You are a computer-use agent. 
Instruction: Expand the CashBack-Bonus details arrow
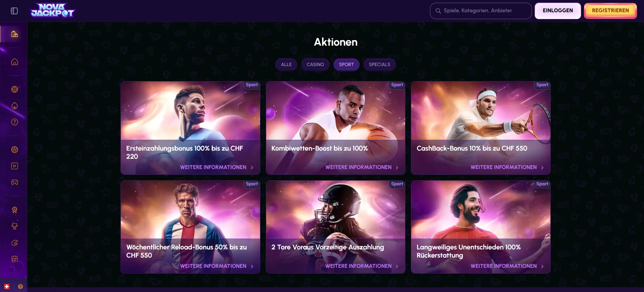pos(542,167)
